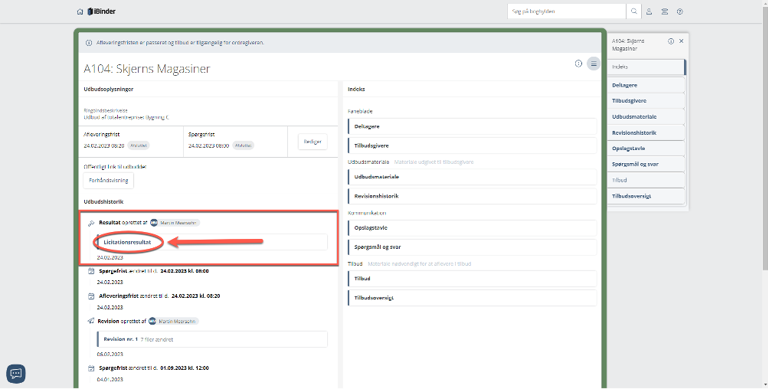Screen dimensions: 768x389
Task: Open the help question mark icon
Action: coord(680,12)
